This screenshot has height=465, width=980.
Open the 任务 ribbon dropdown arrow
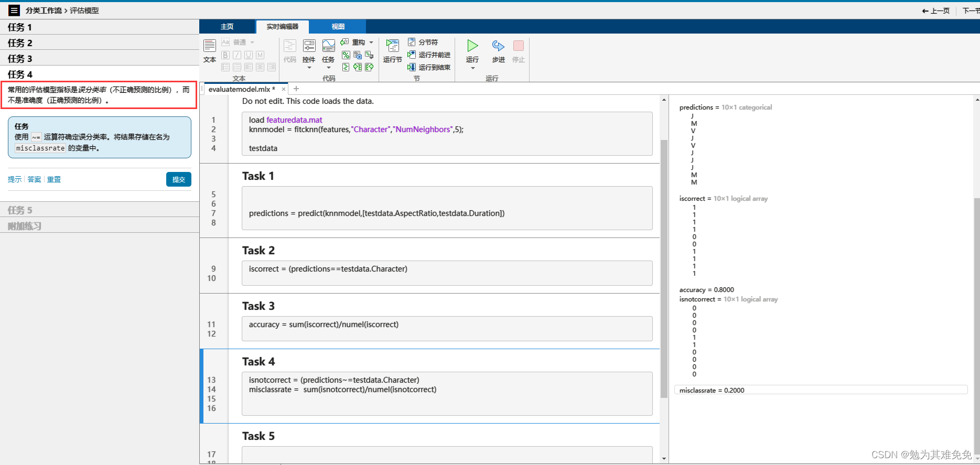pyautogui.click(x=328, y=68)
